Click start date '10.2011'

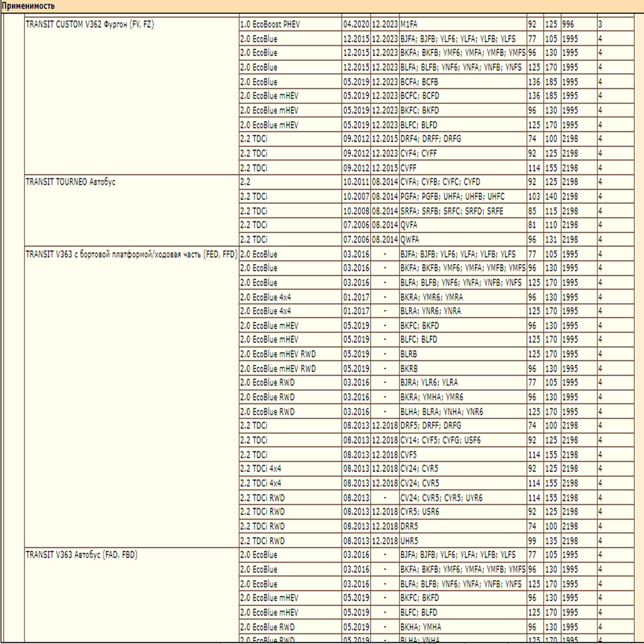pos(356,182)
